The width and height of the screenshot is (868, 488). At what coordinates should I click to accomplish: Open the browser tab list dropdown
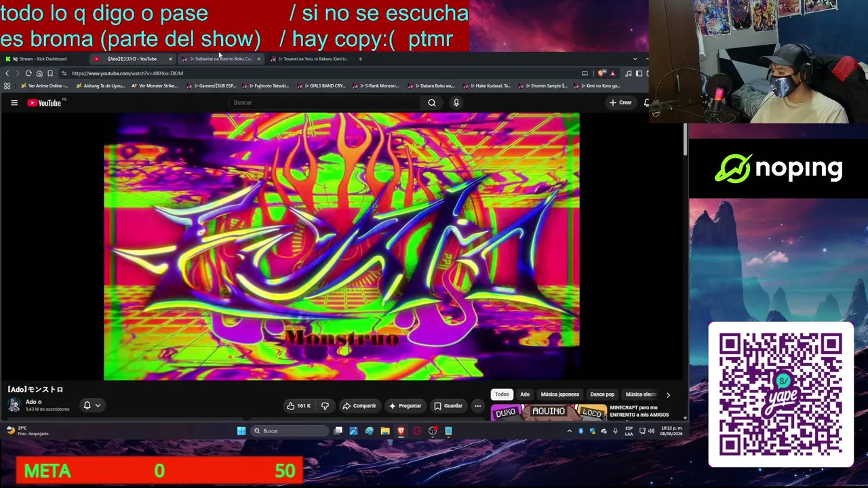click(635, 59)
